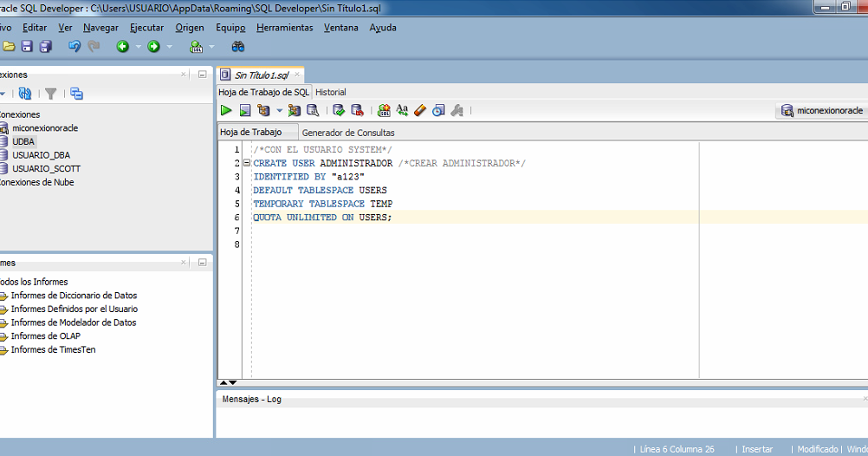Click the binoculars search icon
The width and height of the screenshot is (868, 456).
coord(238,47)
